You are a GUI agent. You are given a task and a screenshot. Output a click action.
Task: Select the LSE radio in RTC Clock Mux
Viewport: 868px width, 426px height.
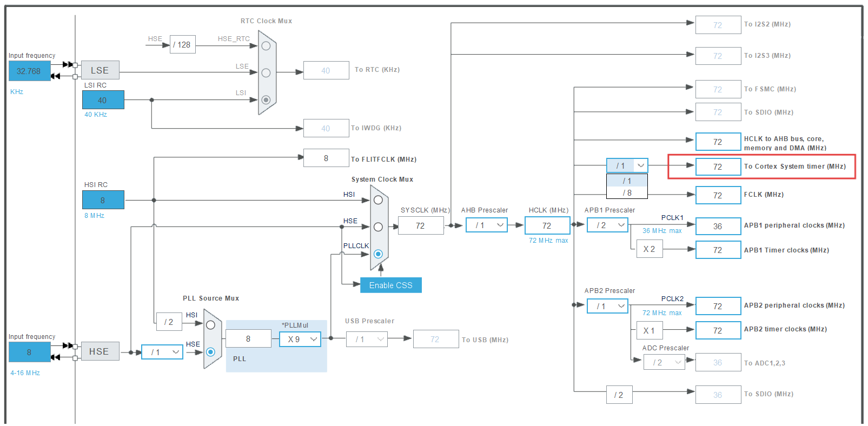click(x=266, y=72)
